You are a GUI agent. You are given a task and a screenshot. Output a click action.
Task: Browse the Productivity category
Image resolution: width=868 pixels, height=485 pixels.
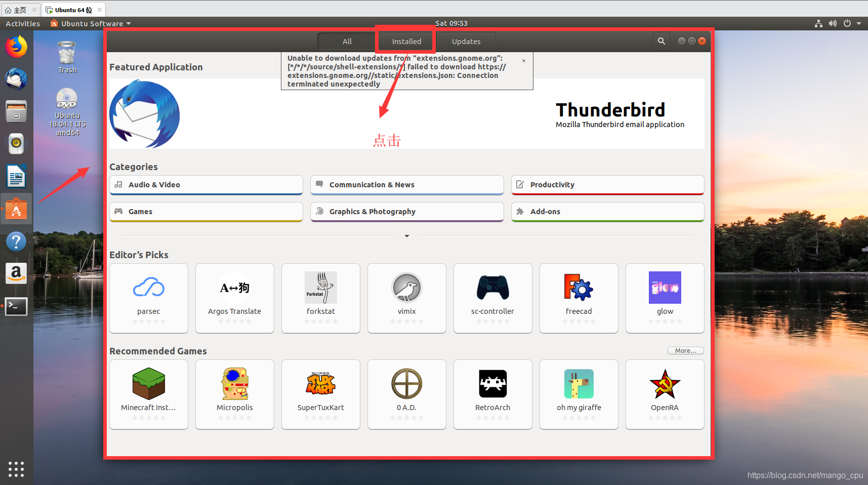[x=608, y=185]
